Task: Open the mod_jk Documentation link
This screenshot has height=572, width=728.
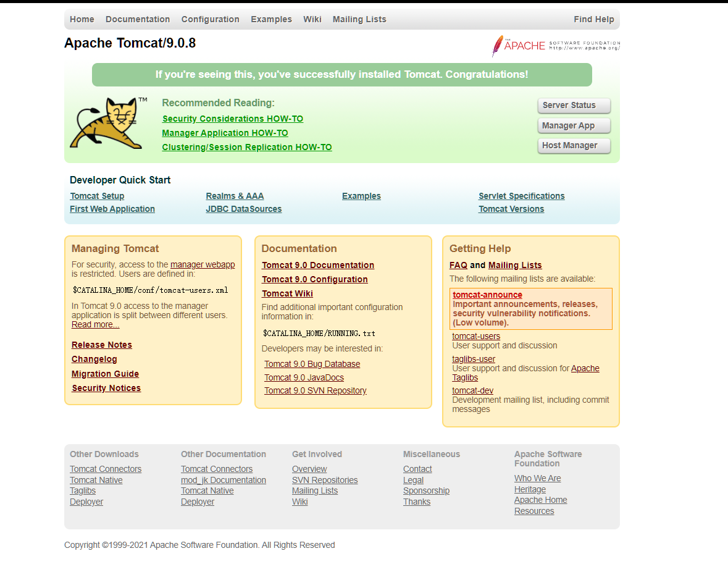Action: click(x=224, y=480)
